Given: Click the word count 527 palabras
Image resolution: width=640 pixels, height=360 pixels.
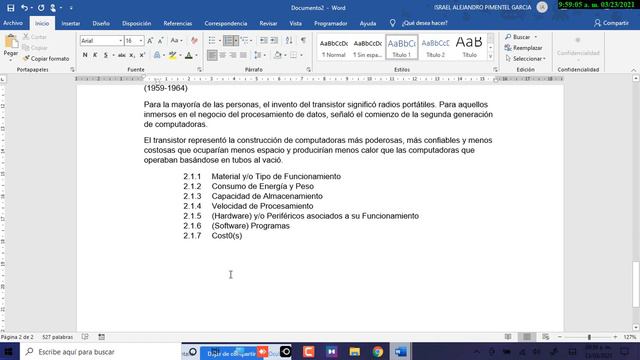Looking at the screenshot, I should (x=58, y=337).
